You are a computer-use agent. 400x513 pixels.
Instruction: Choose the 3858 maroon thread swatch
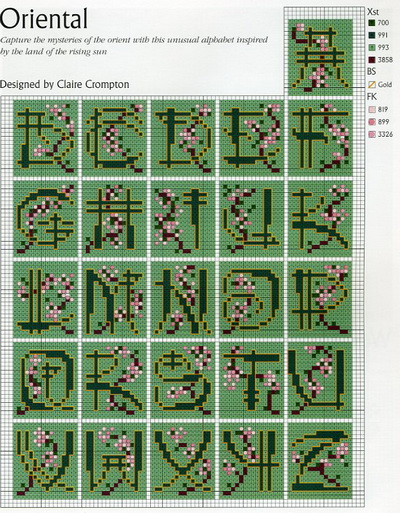372,60
